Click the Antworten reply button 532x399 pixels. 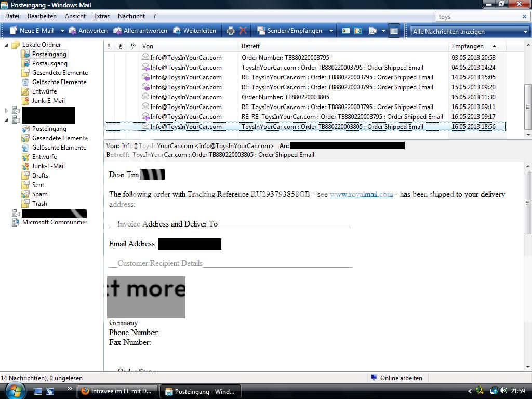[88, 31]
